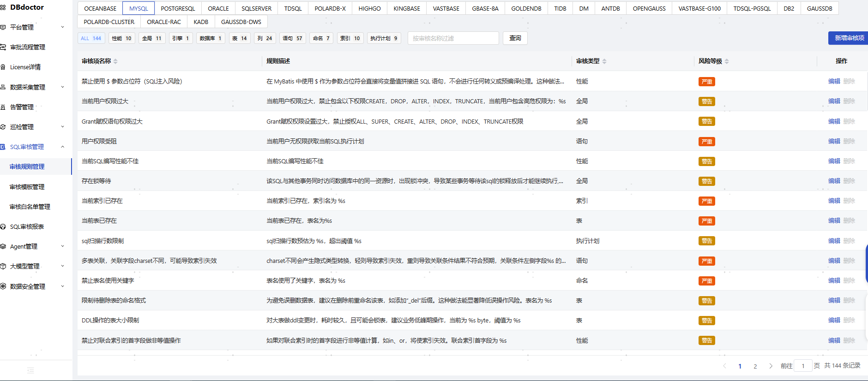Screen dimensions: 868x381
Task: Collapse the SQL审核管理 submenu arrow
Action: click(63, 147)
